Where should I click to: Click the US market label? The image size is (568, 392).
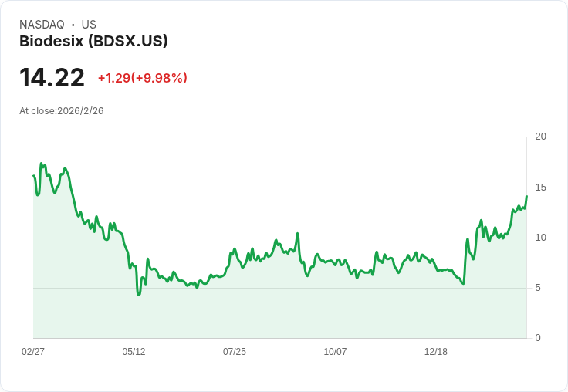coord(89,25)
